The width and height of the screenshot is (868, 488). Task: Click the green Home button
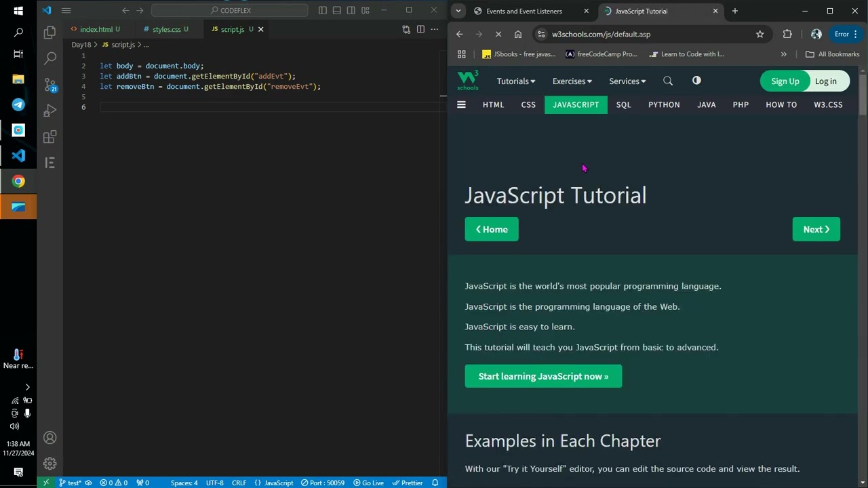(x=492, y=229)
